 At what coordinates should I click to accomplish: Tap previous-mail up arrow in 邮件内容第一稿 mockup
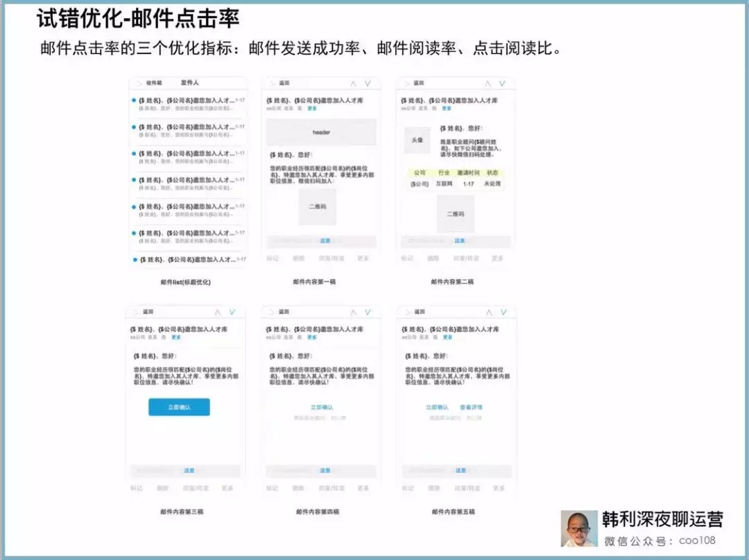[x=353, y=84]
